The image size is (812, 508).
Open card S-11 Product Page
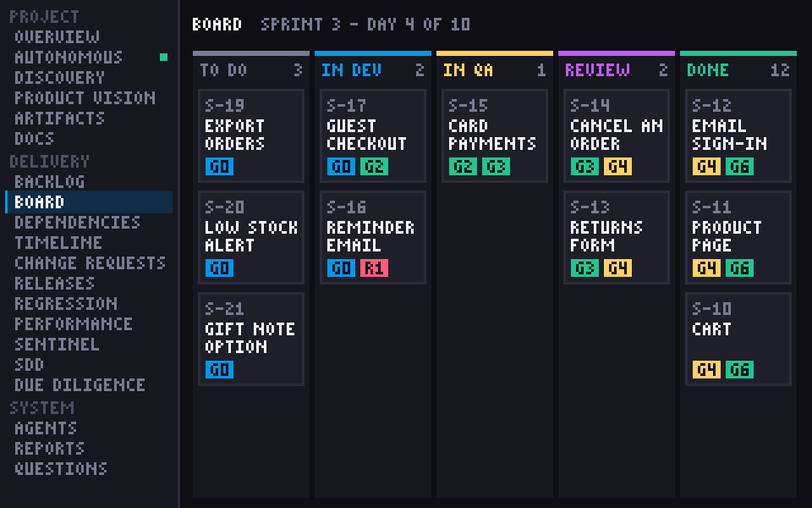(x=738, y=237)
